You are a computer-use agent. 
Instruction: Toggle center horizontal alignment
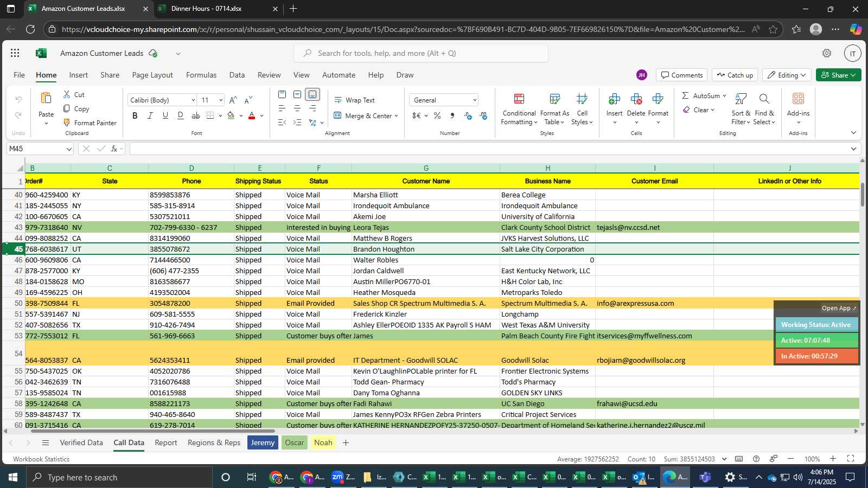tap(297, 108)
